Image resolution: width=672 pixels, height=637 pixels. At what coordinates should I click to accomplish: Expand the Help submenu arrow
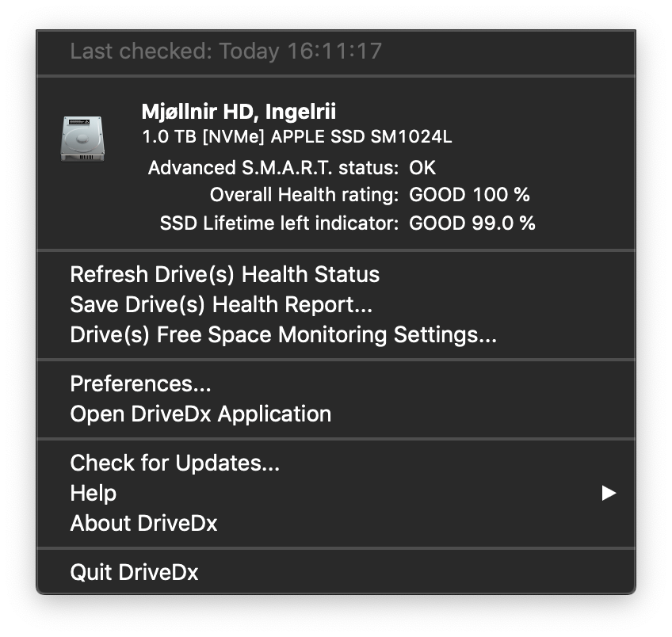pos(608,493)
